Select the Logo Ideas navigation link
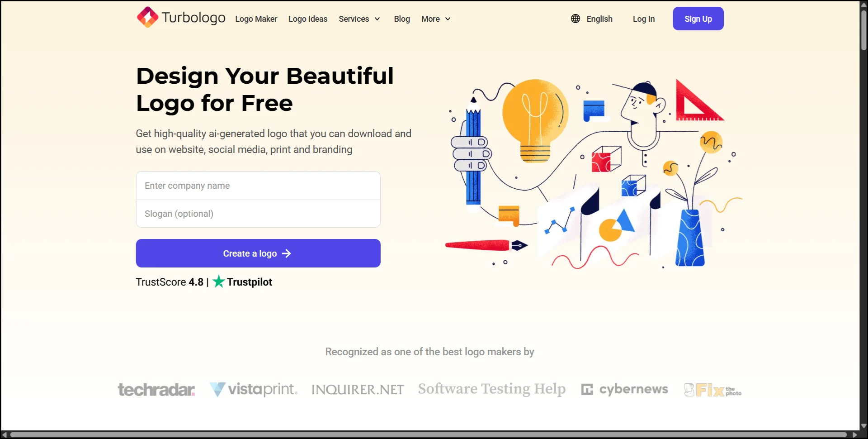This screenshot has width=868, height=439. 308,19
